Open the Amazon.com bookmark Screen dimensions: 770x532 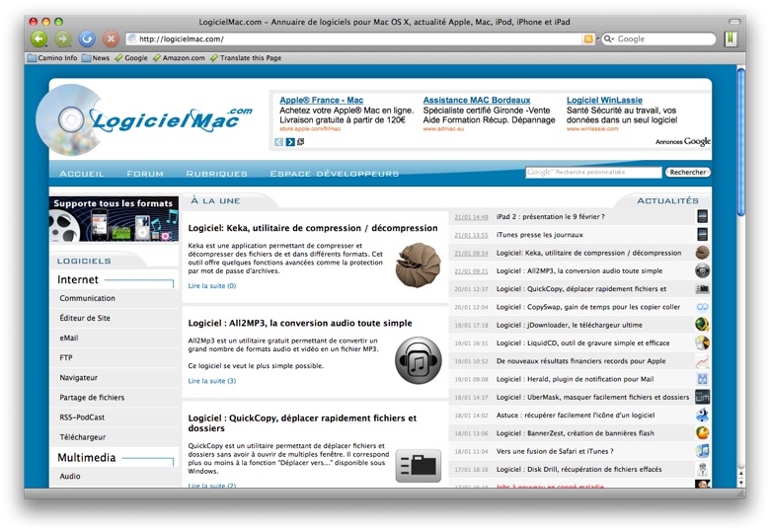(179, 58)
